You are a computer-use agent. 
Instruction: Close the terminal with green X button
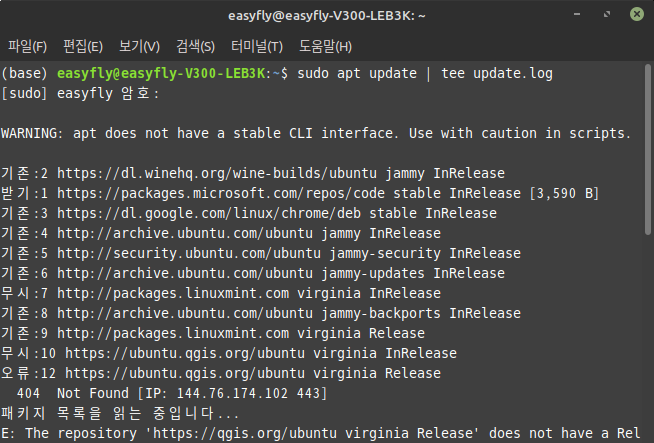click(637, 14)
